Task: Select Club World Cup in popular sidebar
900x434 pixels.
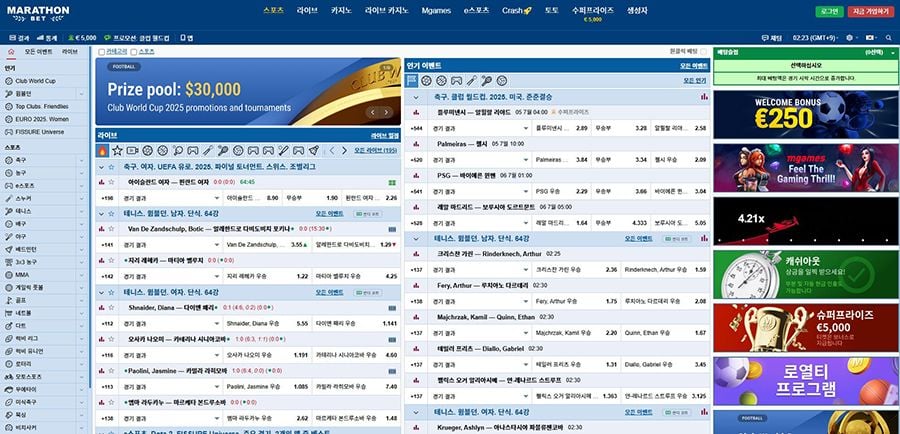Action: [x=35, y=81]
